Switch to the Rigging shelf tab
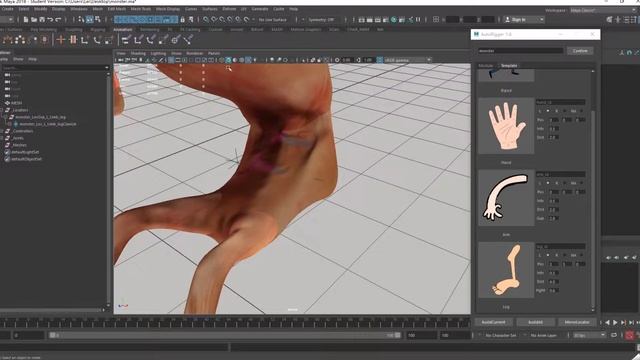 [x=98, y=29]
